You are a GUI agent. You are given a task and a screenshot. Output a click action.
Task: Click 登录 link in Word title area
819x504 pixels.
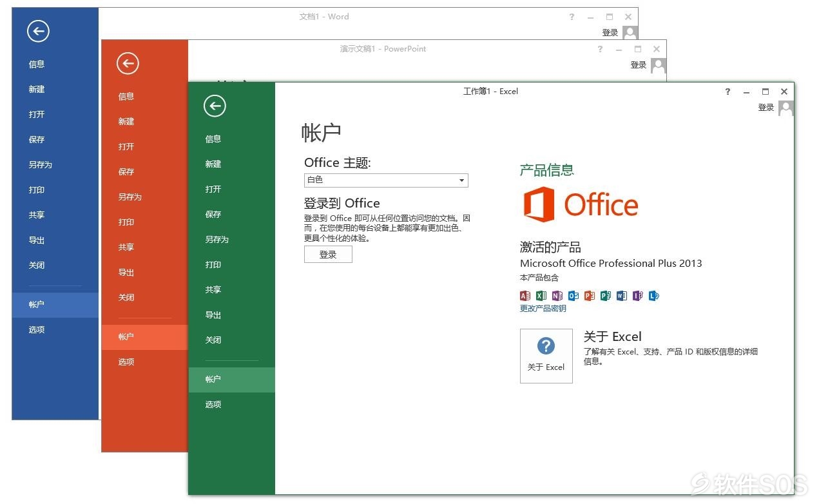tap(610, 33)
